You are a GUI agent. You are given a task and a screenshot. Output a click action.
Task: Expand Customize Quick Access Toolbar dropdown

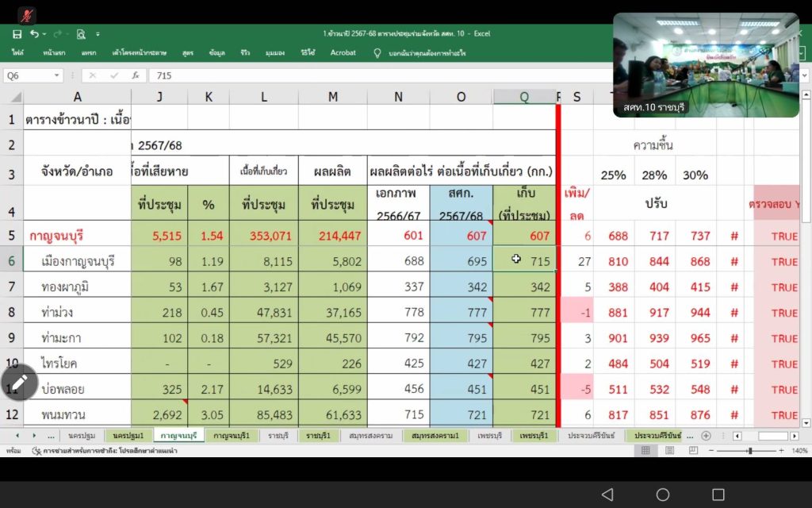(98, 34)
